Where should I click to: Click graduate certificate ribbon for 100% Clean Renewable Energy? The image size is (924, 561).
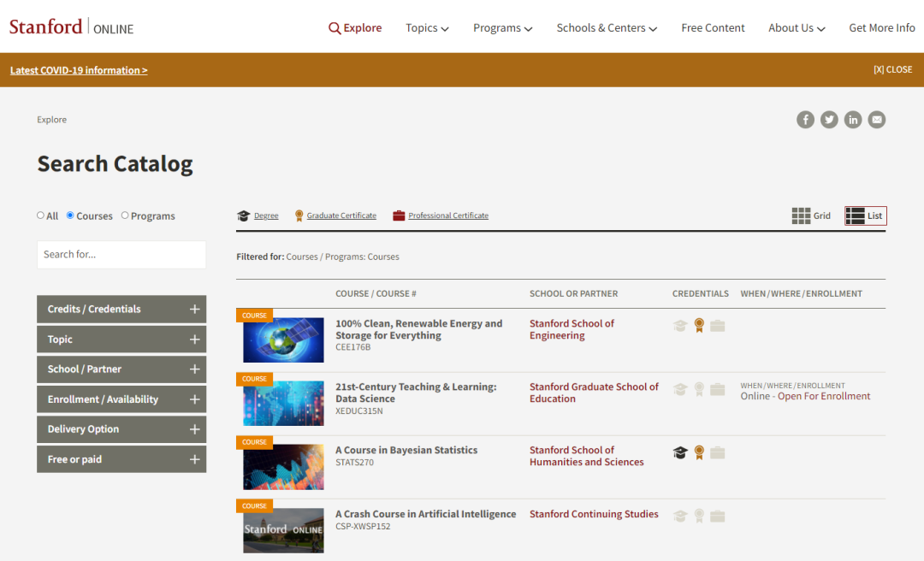pyautogui.click(x=699, y=325)
